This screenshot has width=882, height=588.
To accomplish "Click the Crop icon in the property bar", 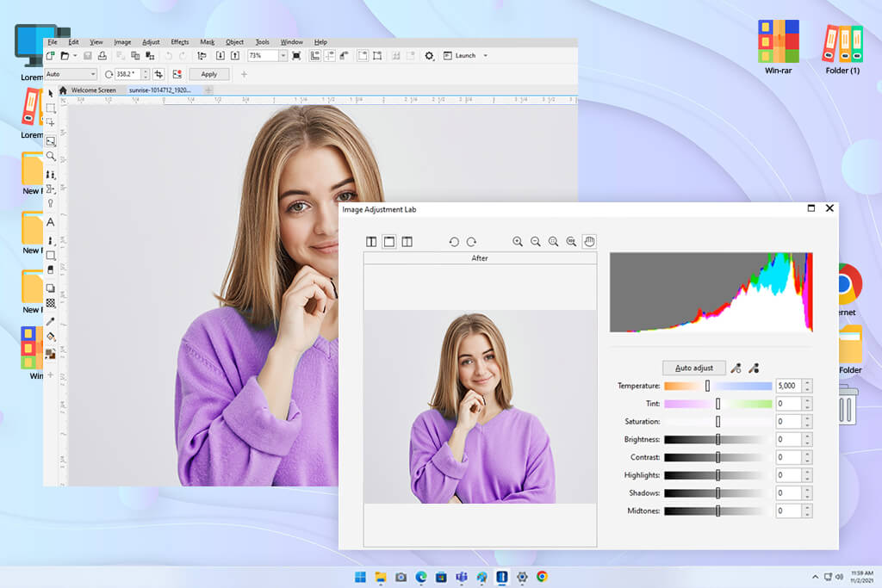I will click(159, 74).
